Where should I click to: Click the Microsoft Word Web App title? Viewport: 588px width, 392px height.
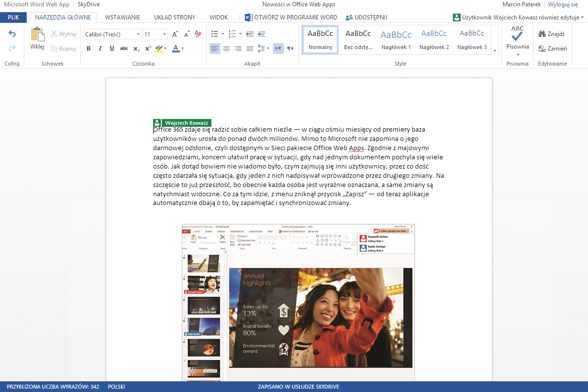pos(37,4)
